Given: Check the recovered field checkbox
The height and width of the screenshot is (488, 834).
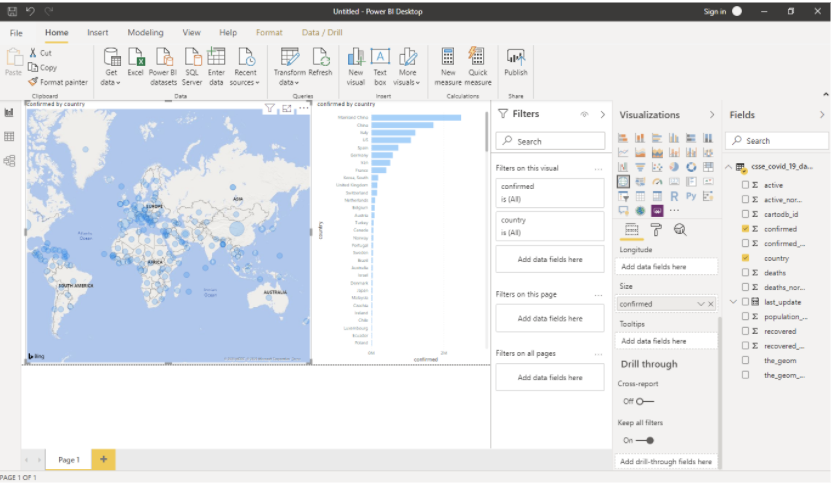Looking at the screenshot, I should 745,331.
